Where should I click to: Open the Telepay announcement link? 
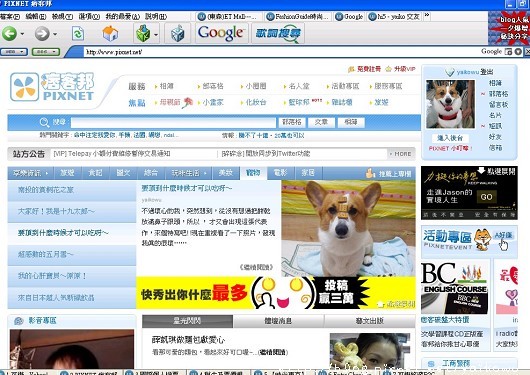[112, 154]
